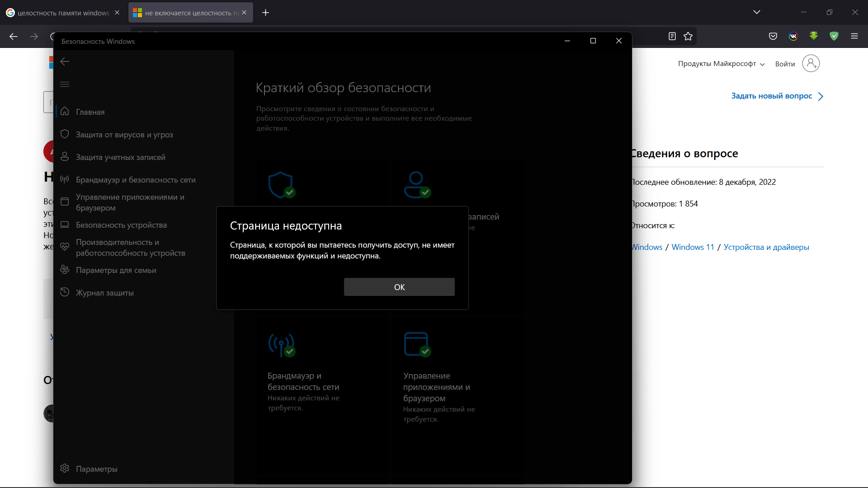Click OK in the page unavailable dialog
The height and width of the screenshot is (488, 868).
(399, 287)
